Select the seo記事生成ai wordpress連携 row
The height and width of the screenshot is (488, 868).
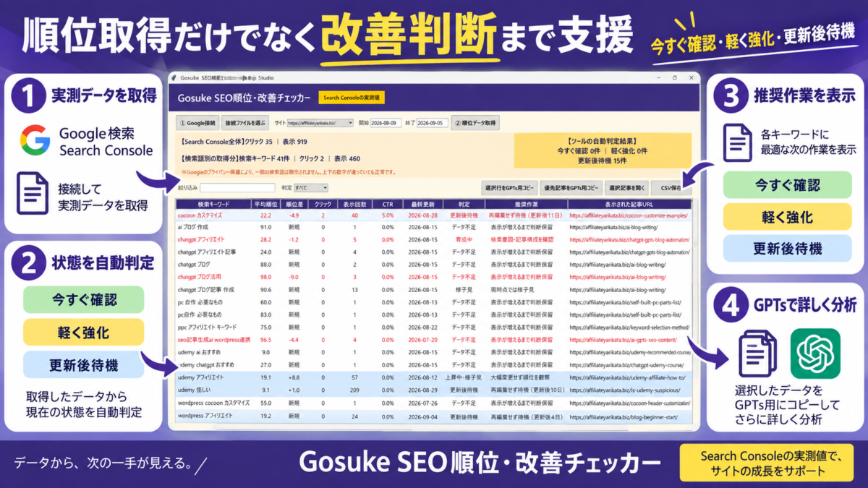point(433,339)
